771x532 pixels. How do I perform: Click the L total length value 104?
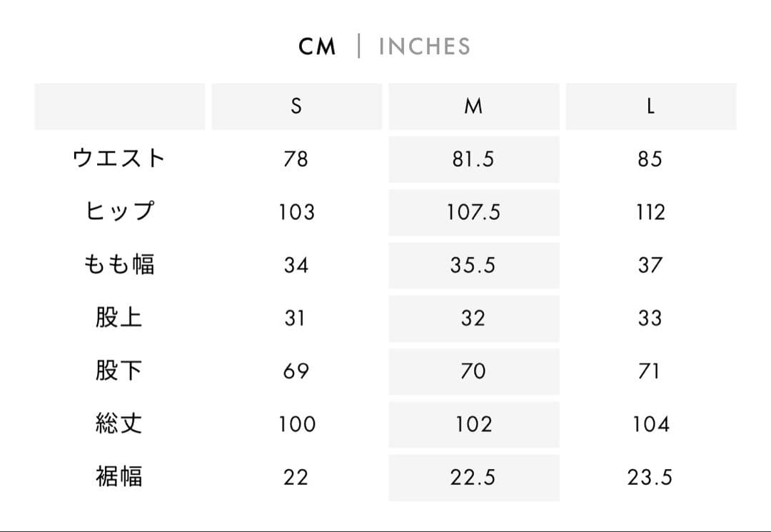650,424
